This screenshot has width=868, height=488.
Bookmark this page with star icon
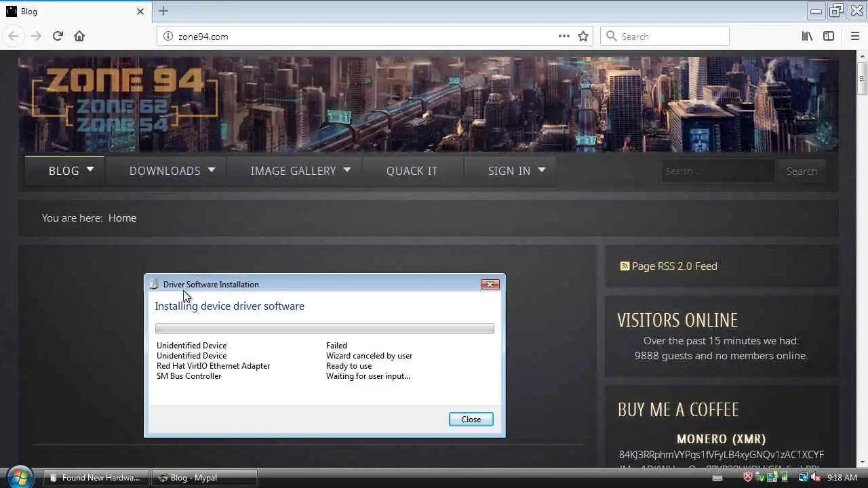(583, 36)
